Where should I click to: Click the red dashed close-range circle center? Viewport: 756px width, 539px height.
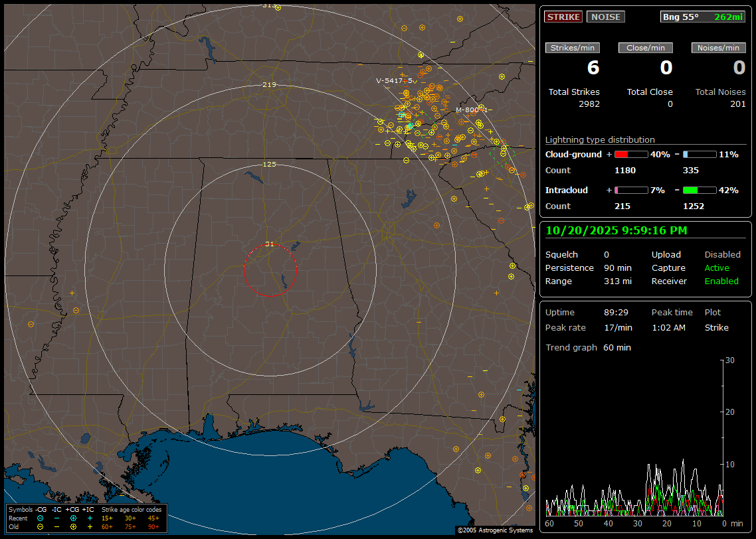tap(270, 270)
